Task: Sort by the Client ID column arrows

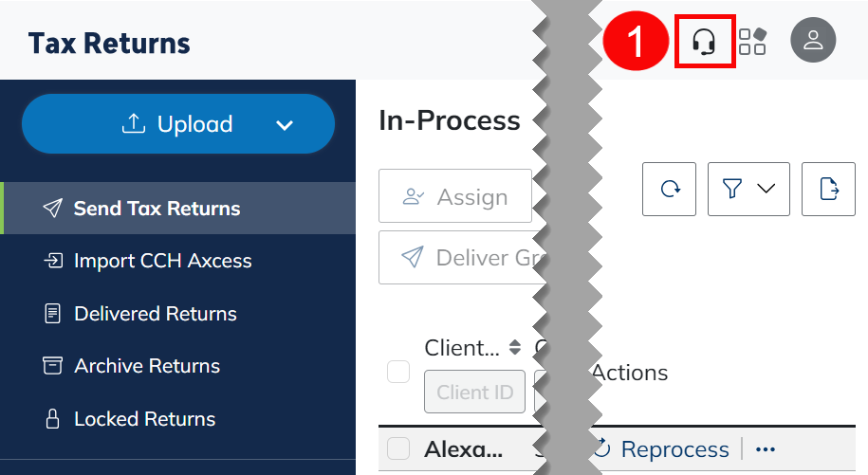Action: tap(515, 348)
